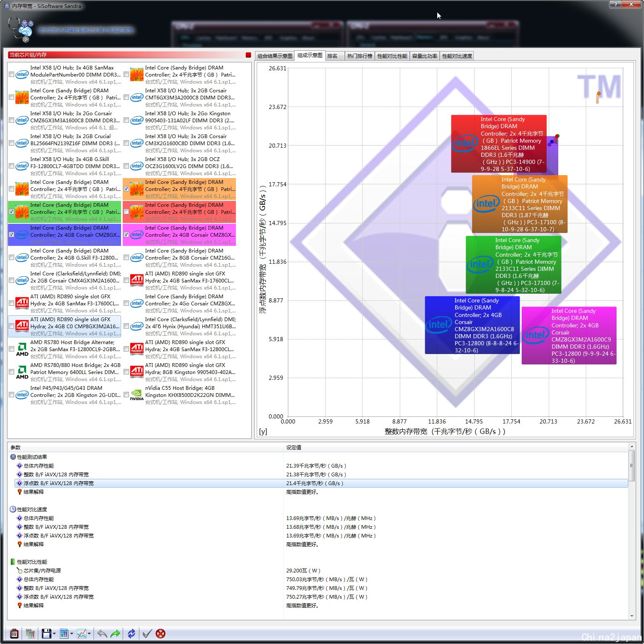Open the dropdown arrow beside the bar chart icon
This screenshot has width=644, height=644.
[x=72, y=634]
